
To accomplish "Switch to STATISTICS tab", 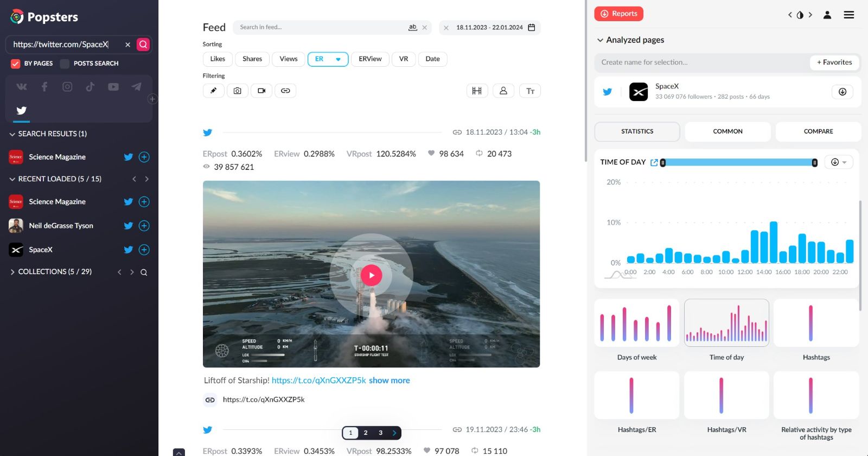I will pyautogui.click(x=637, y=132).
